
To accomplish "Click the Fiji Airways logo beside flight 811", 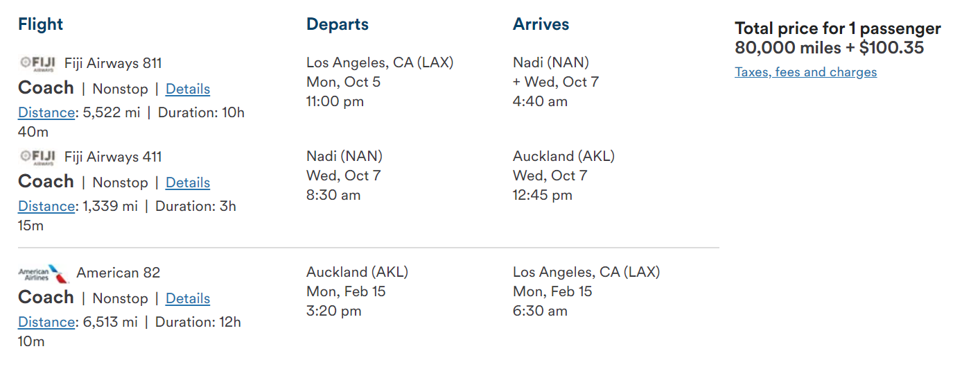I will coord(37,63).
